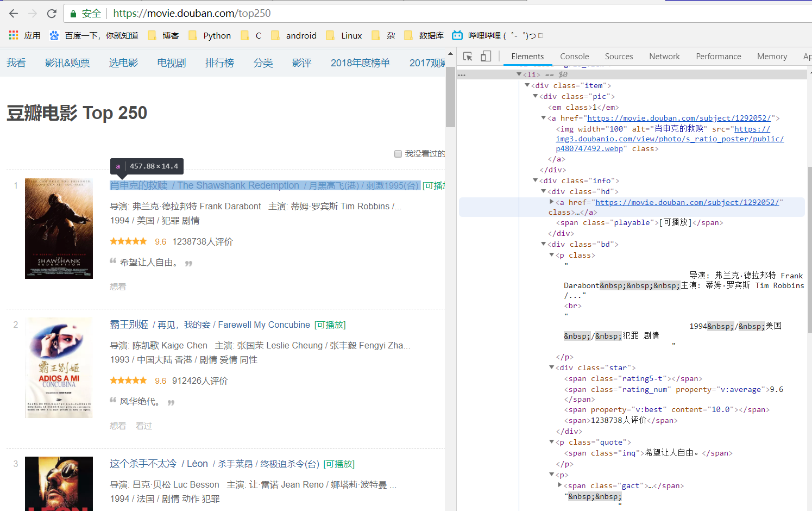This screenshot has height=511, width=812.
Task: Open the Python bookmarks folder
Action: pyautogui.click(x=210, y=35)
